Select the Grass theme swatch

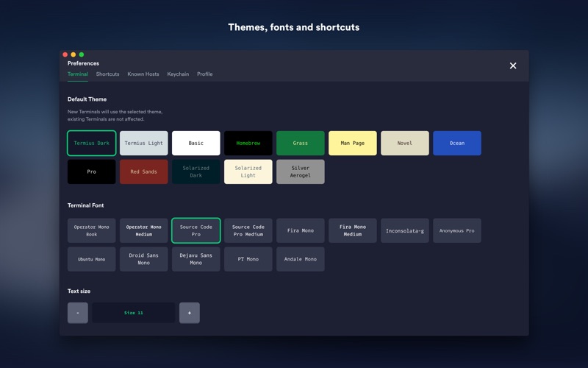tap(301, 143)
